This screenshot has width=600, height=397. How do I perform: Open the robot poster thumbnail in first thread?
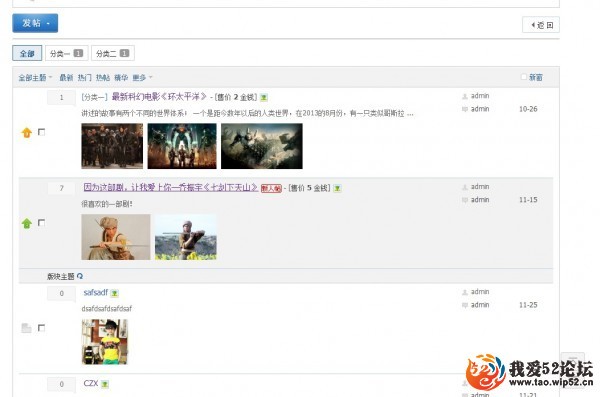click(x=182, y=146)
